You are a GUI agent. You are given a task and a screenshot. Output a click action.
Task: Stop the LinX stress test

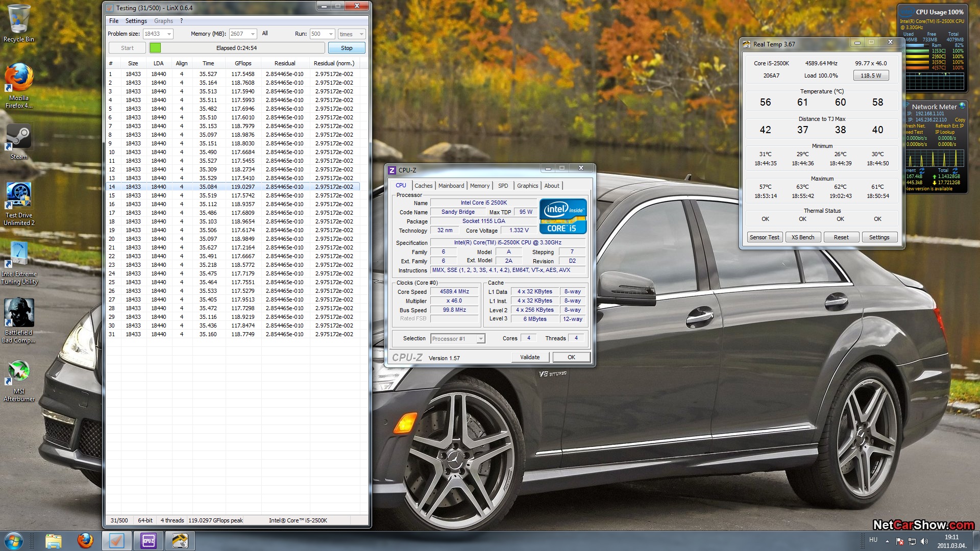tap(347, 48)
